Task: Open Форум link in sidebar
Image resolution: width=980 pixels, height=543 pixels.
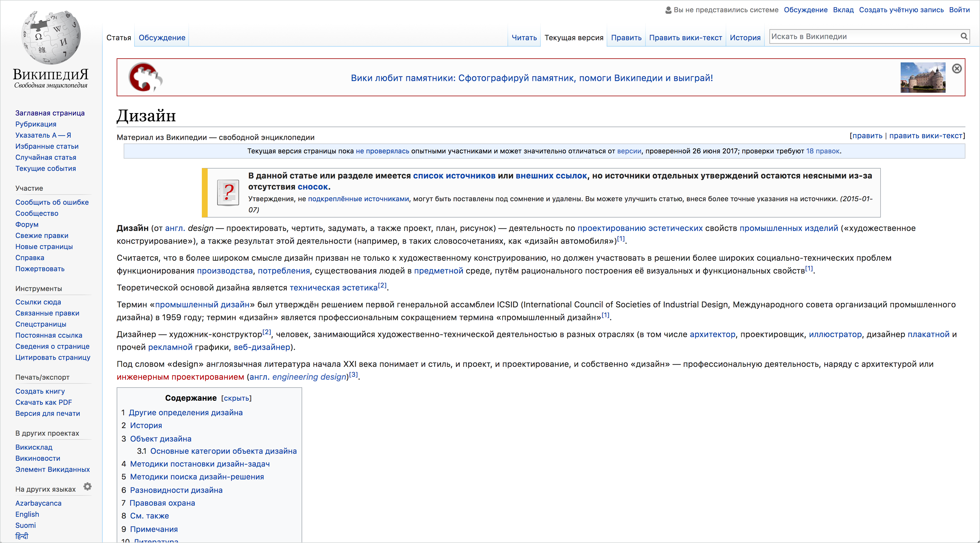Action: click(27, 224)
